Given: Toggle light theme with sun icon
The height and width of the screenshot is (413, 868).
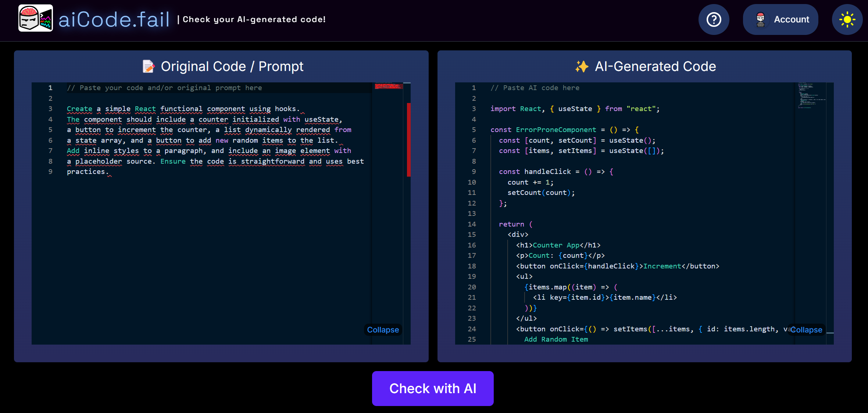Looking at the screenshot, I should [847, 19].
